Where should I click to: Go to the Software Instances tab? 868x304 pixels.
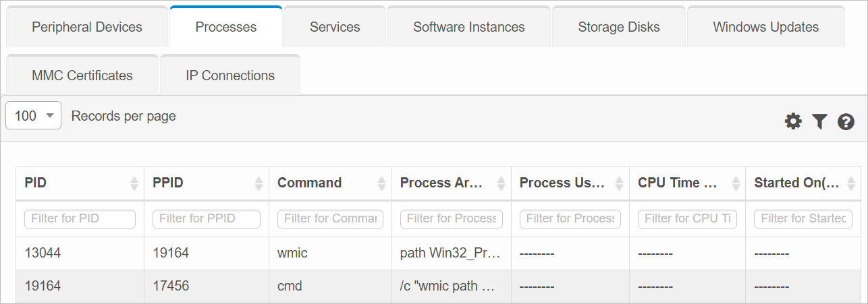click(x=469, y=28)
